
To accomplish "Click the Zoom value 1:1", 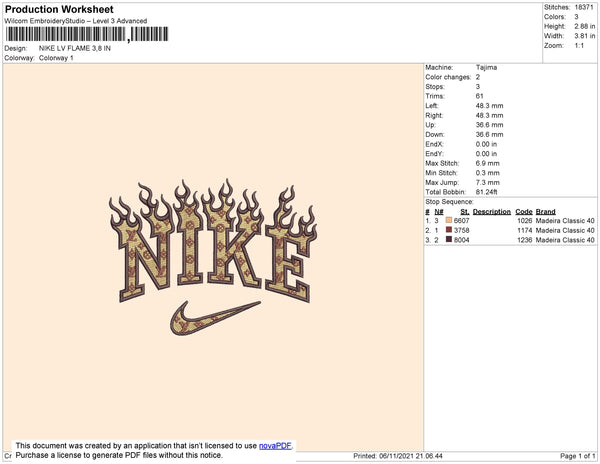I will (x=579, y=46).
